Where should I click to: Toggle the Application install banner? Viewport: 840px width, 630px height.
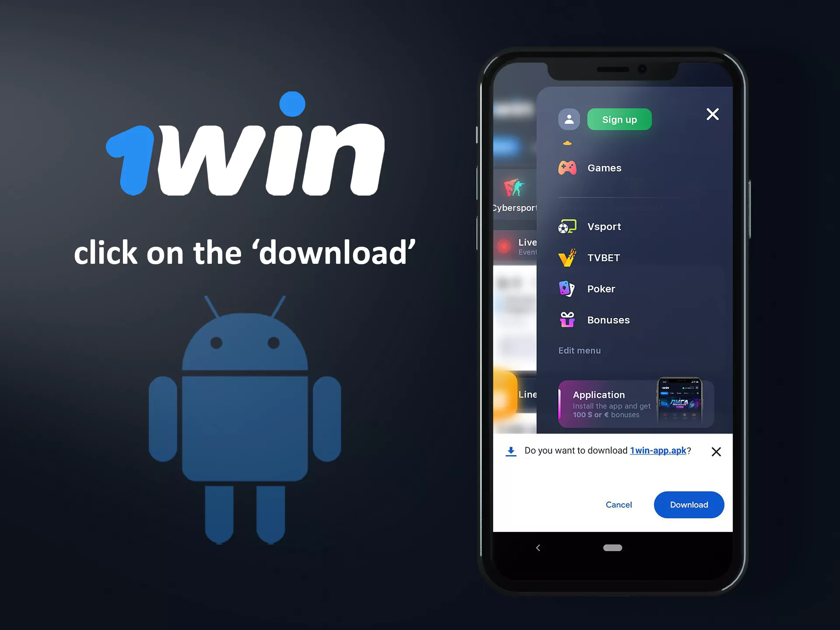[x=635, y=403]
